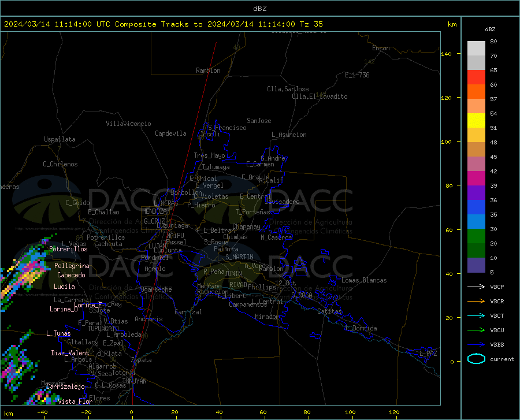Click the E_1-736 map label
This screenshot has width=520, height=420.
point(357,75)
